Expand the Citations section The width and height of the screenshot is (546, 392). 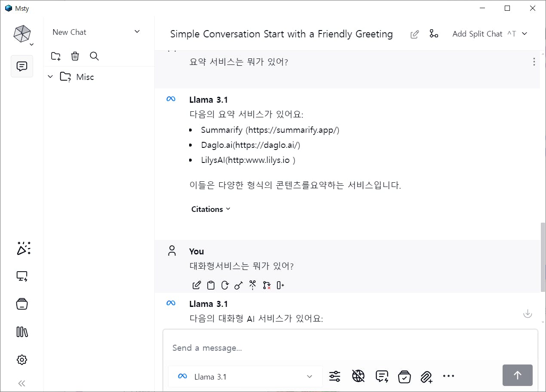[211, 209]
